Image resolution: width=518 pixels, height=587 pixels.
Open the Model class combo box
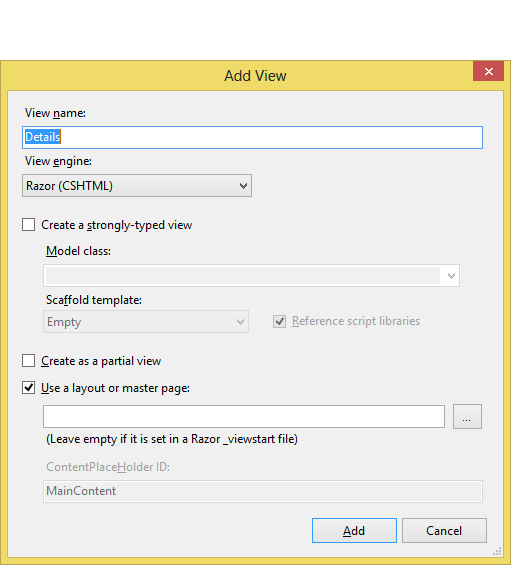click(251, 276)
